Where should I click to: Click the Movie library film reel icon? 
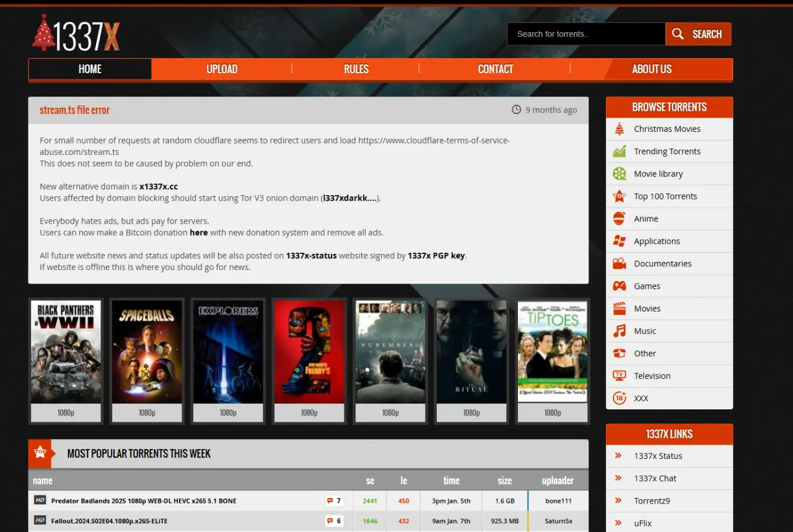click(620, 174)
